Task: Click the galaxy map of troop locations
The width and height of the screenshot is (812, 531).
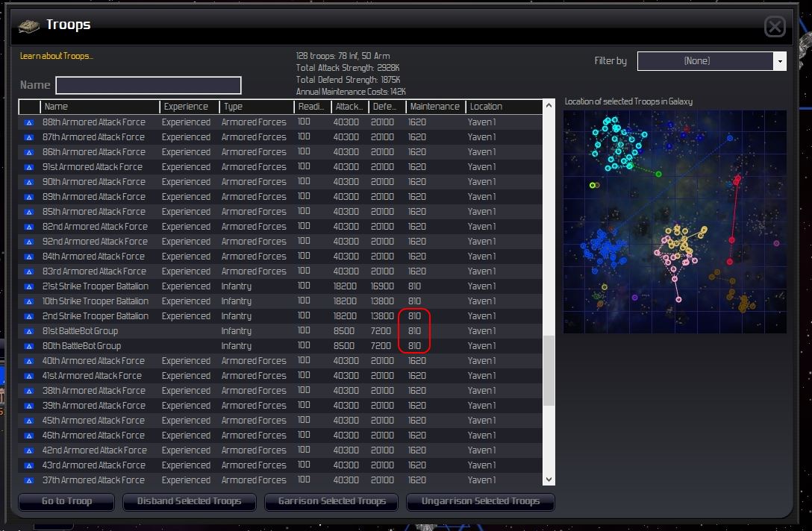Action: tap(675, 221)
